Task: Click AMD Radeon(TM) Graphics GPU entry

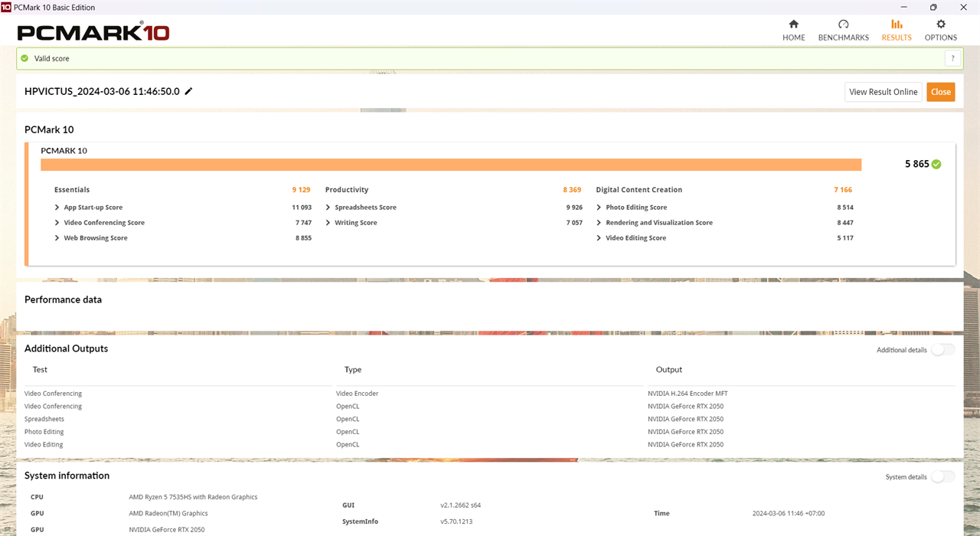Action: point(168,513)
